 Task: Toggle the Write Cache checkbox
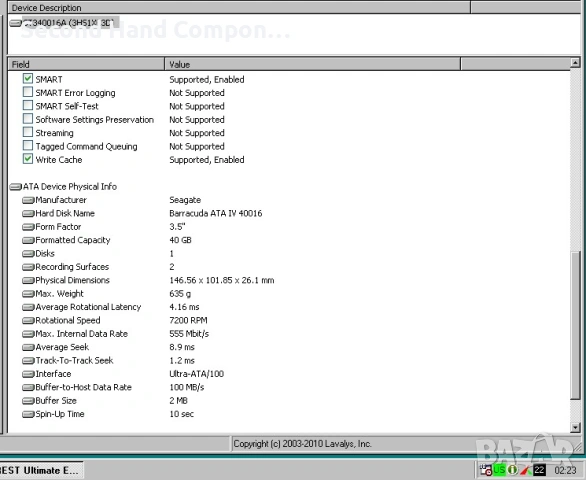pos(28,159)
